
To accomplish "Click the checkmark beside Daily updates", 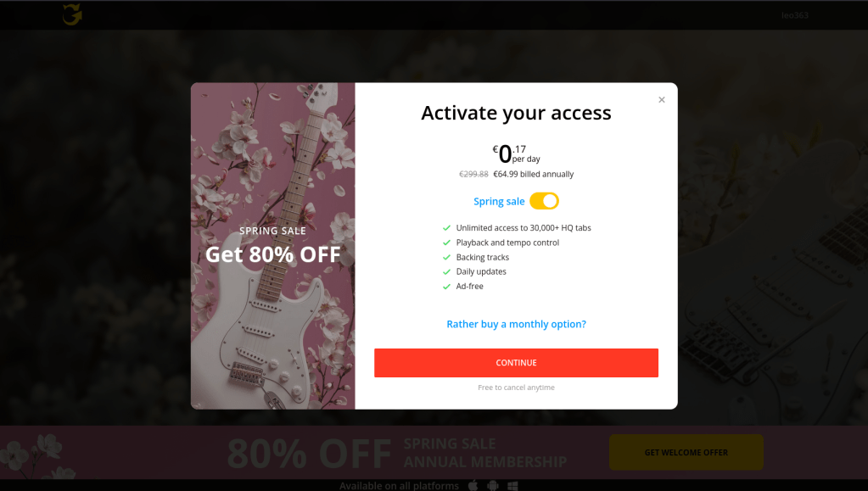I will pos(447,271).
